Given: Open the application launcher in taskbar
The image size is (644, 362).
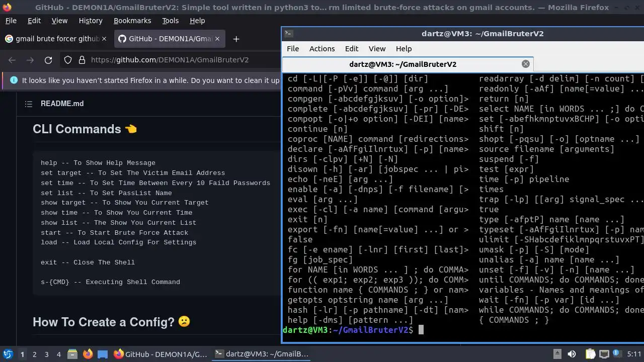Looking at the screenshot, I should (x=8, y=354).
